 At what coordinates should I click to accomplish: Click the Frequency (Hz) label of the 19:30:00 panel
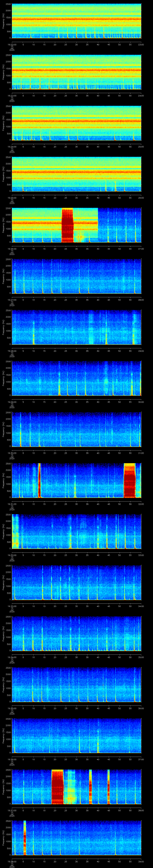[3, 429]
